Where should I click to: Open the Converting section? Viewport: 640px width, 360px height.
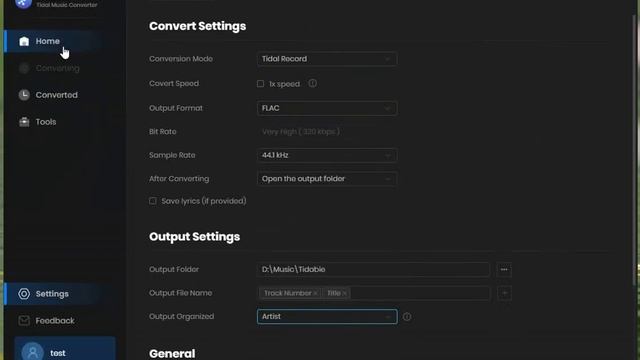[53, 68]
